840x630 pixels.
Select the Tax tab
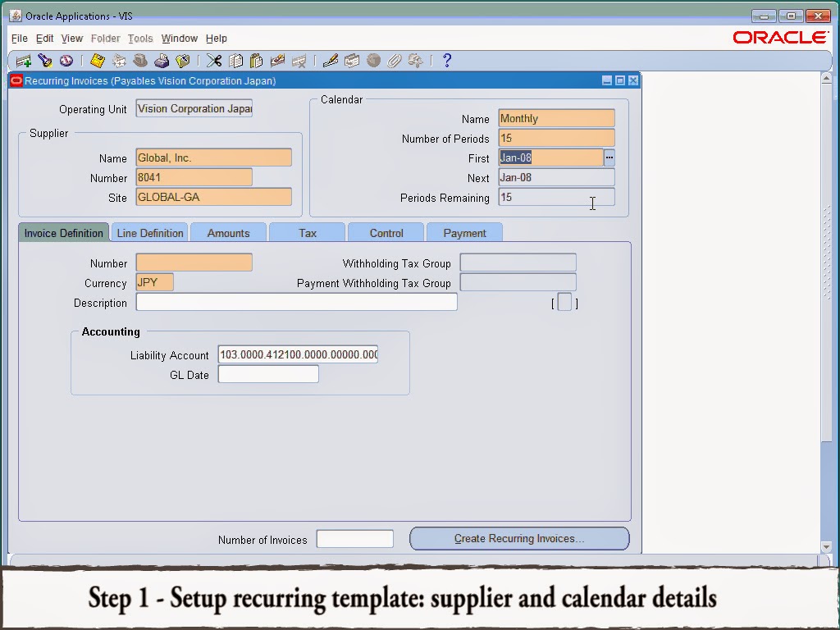(x=307, y=232)
